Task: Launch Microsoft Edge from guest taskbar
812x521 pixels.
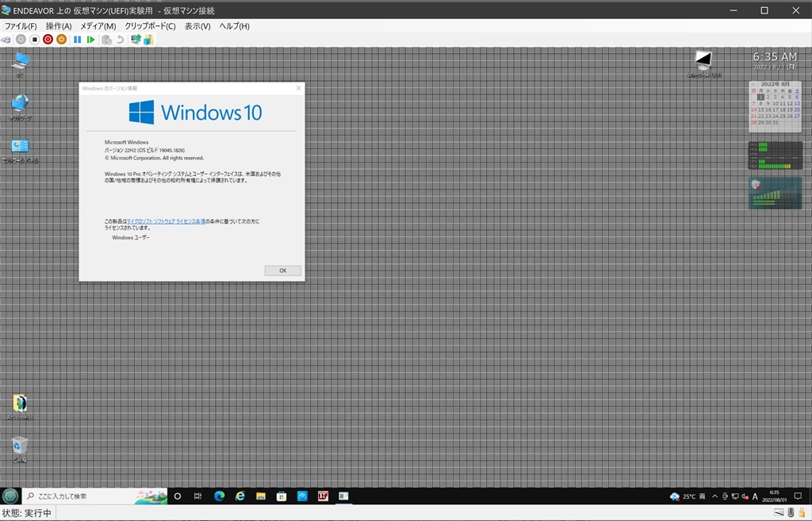Action: (219, 496)
